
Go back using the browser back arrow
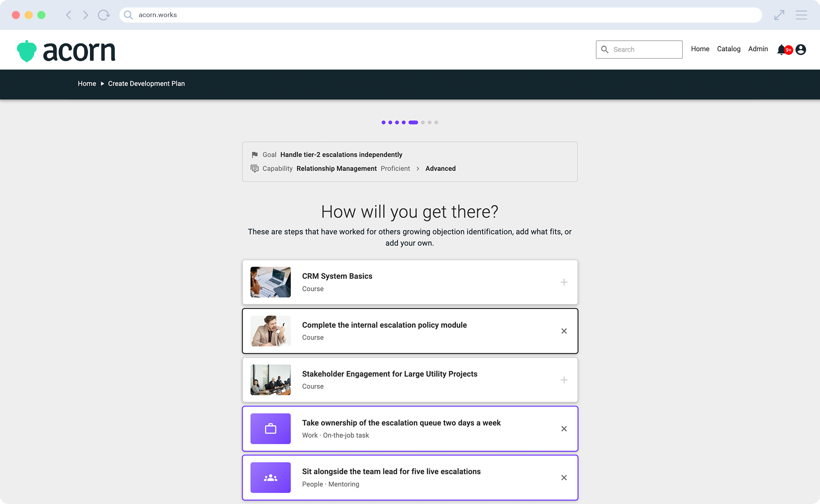tap(68, 15)
